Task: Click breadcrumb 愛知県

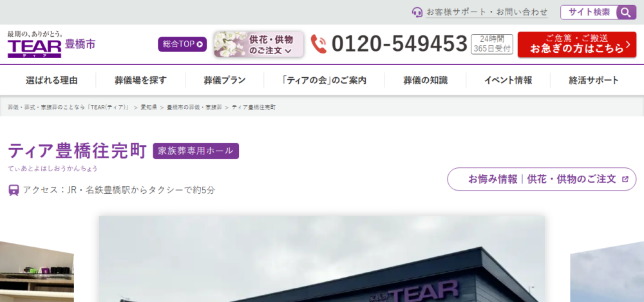Action: click(149, 108)
